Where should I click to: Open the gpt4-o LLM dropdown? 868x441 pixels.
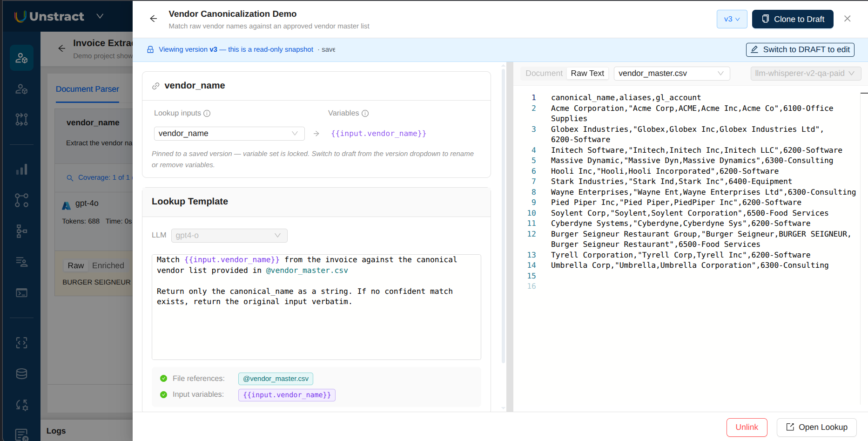229,236
